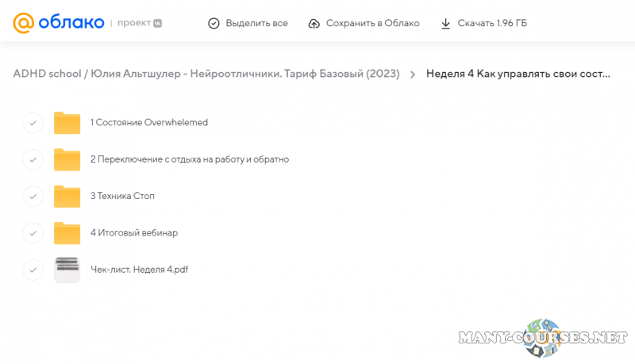
Task: Click the breadcrumb chevron arrow
Action: click(x=413, y=75)
